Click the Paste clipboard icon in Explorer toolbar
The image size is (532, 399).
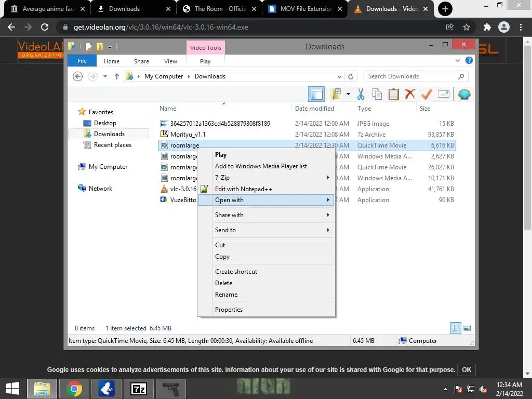pos(394,94)
